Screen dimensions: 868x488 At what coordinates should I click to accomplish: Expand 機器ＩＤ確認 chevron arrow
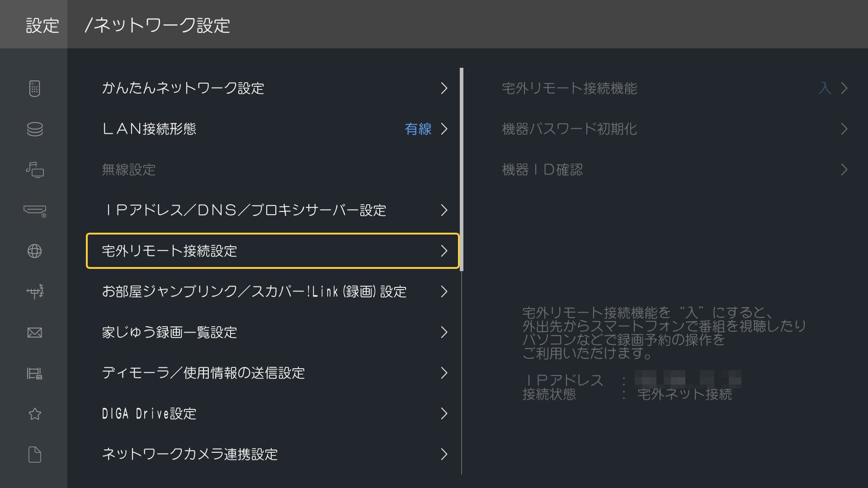coord(844,170)
